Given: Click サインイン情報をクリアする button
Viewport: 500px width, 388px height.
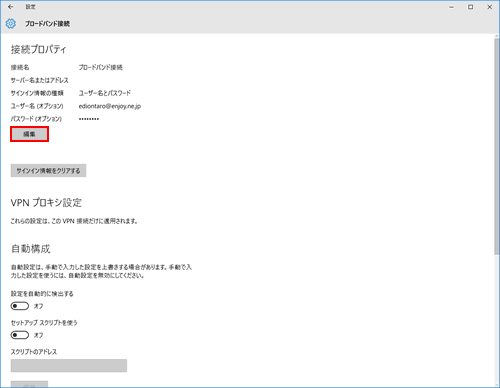Looking at the screenshot, I should tap(48, 171).
